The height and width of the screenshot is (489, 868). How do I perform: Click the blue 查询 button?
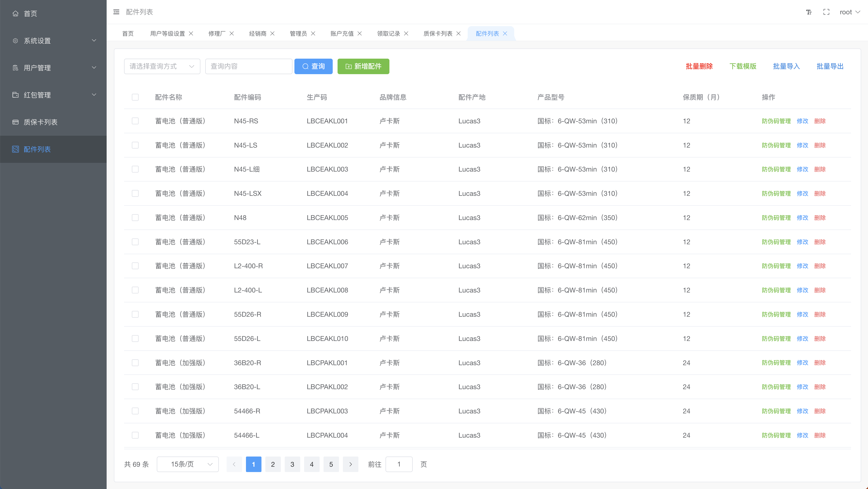(x=313, y=66)
